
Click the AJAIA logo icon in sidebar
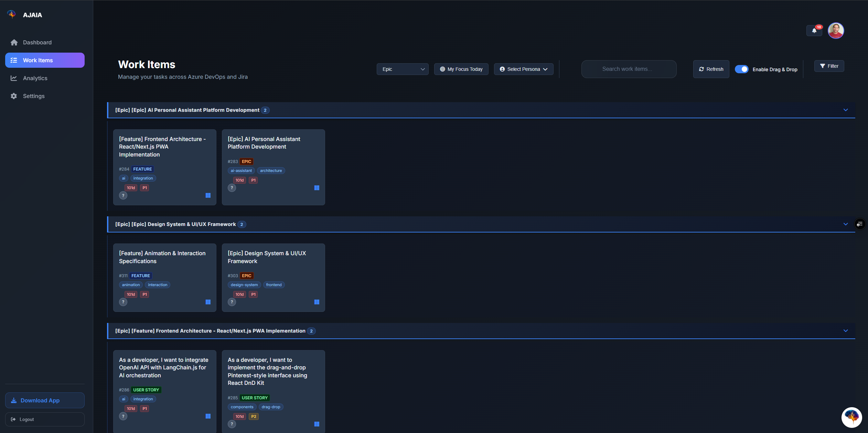point(11,14)
